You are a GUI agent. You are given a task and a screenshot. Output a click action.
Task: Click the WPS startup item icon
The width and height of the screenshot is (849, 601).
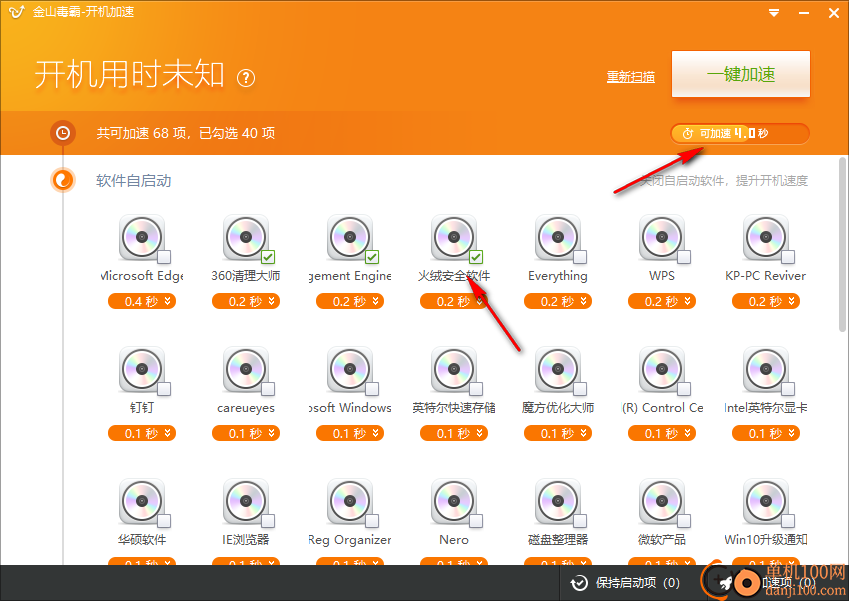point(662,237)
